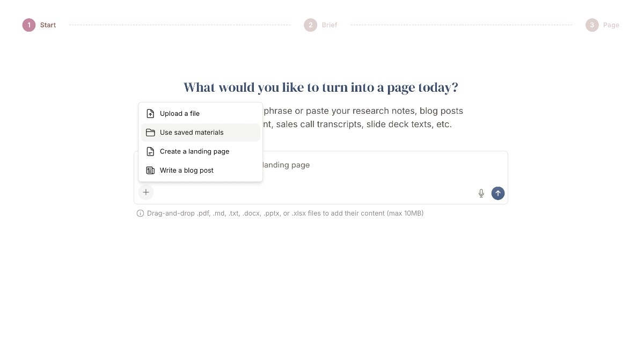Choose the "Use saved materials" label
The width and height of the screenshot is (644, 338).
click(192, 133)
